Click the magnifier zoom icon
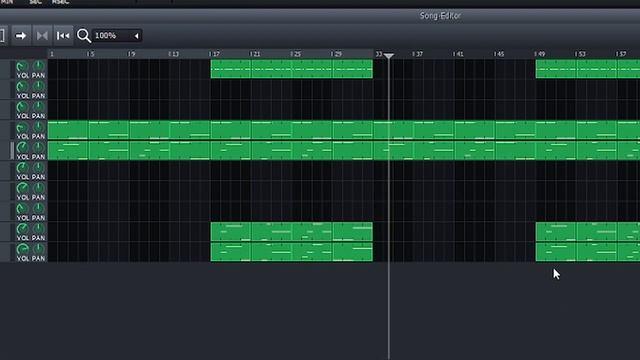This screenshot has width=640, height=360. point(84,36)
